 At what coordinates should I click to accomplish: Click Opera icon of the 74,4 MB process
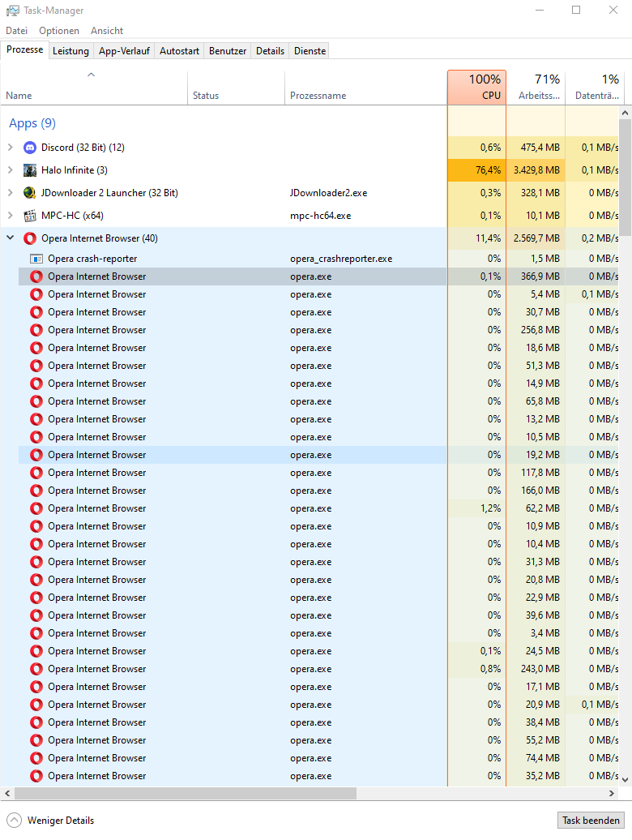36,758
